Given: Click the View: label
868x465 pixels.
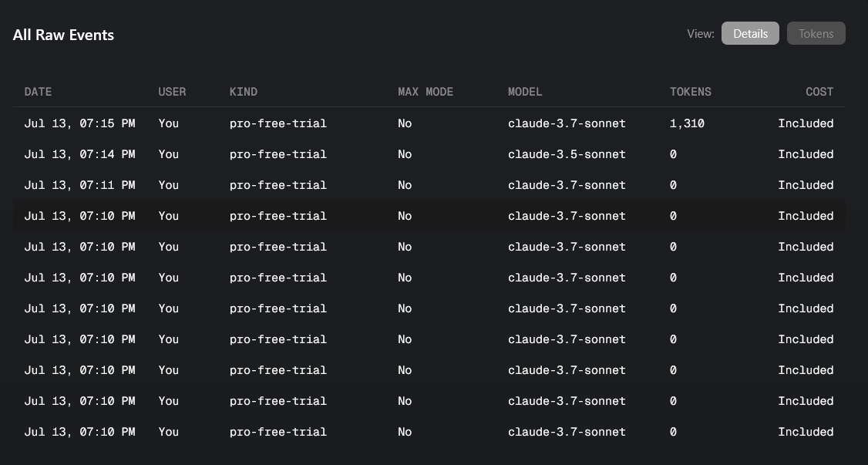Looking at the screenshot, I should pos(701,34).
